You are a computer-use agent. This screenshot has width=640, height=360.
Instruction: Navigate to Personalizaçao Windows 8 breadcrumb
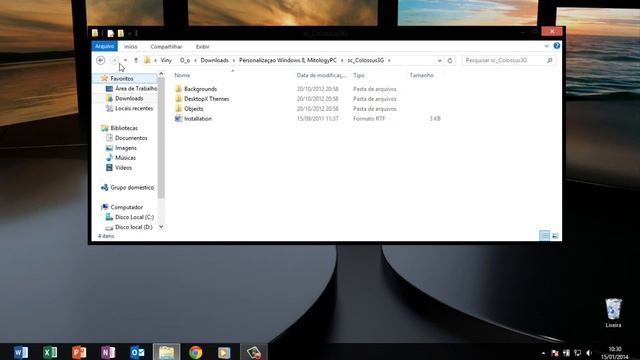[288, 60]
